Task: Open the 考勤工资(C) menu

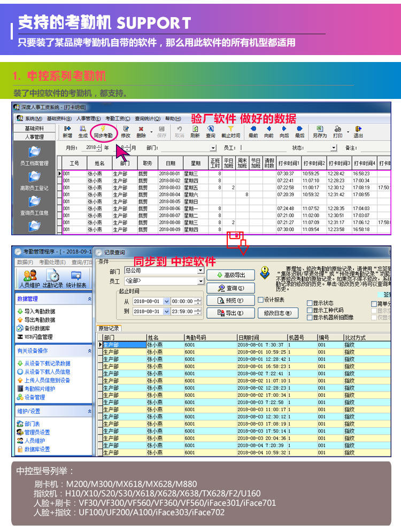Action: coord(118,118)
